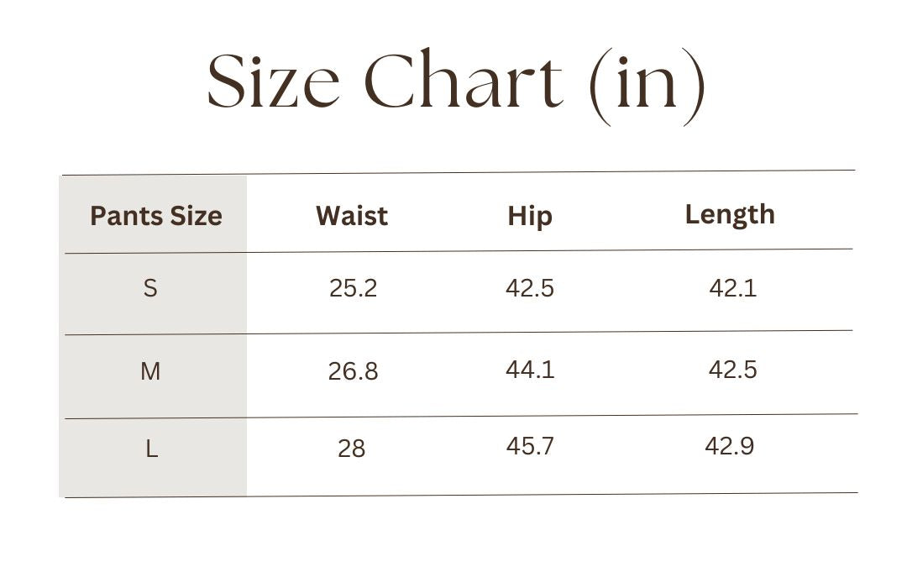The image size is (907, 588).
Task: Click the length value 42.5 for M
Action: tap(733, 370)
